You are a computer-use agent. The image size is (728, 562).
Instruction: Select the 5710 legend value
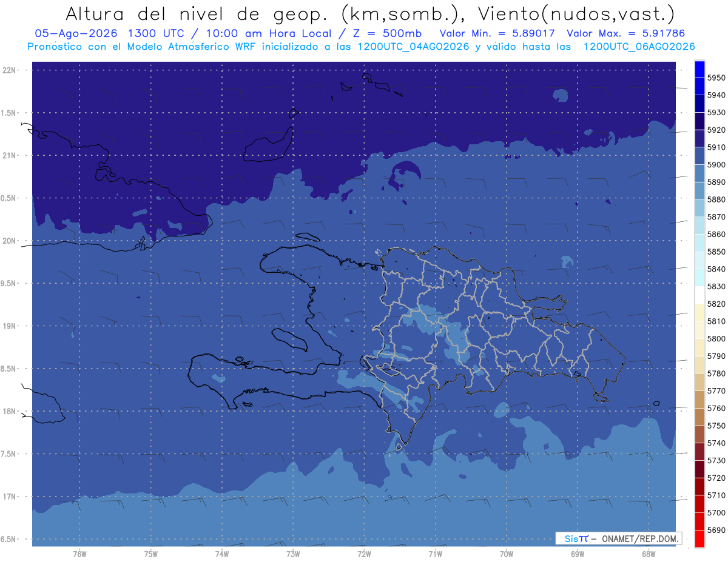click(716, 495)
